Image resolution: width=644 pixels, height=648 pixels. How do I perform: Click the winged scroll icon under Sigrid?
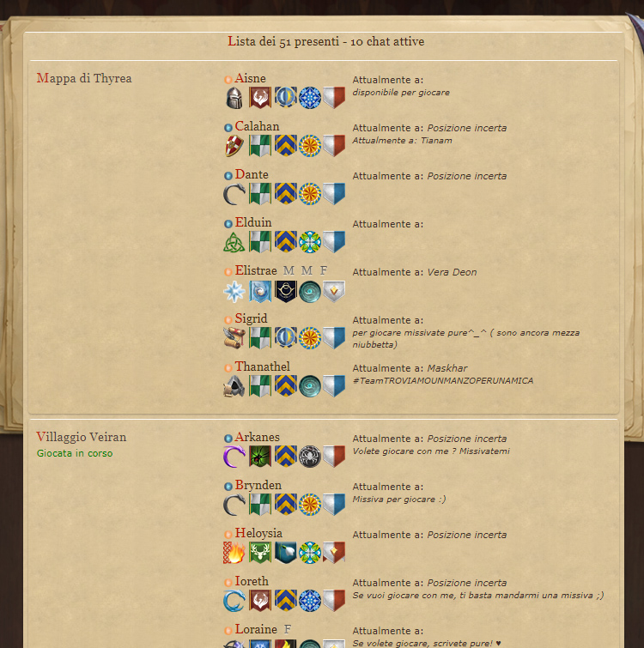click(x=234, y=338)
